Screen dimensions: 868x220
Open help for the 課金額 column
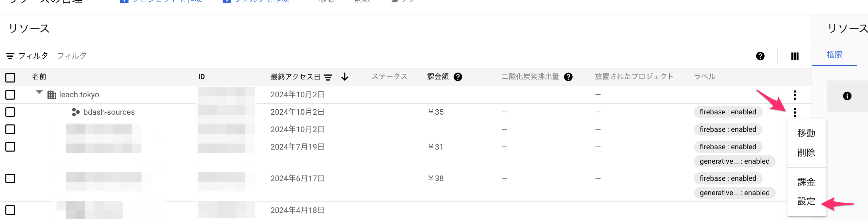[457, 77]
